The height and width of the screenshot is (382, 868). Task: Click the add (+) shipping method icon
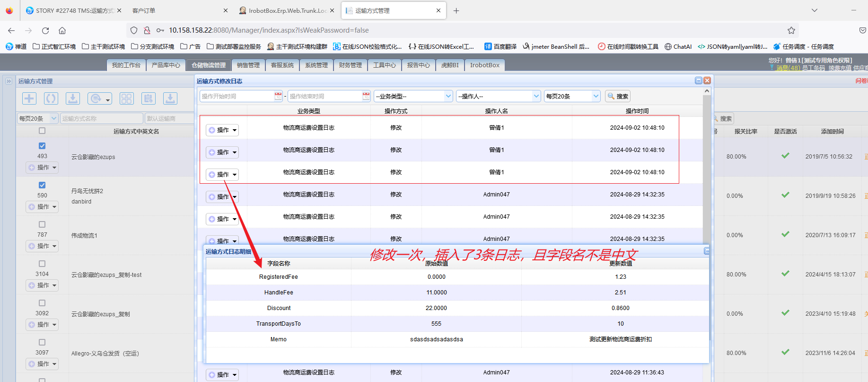[29, 98]
